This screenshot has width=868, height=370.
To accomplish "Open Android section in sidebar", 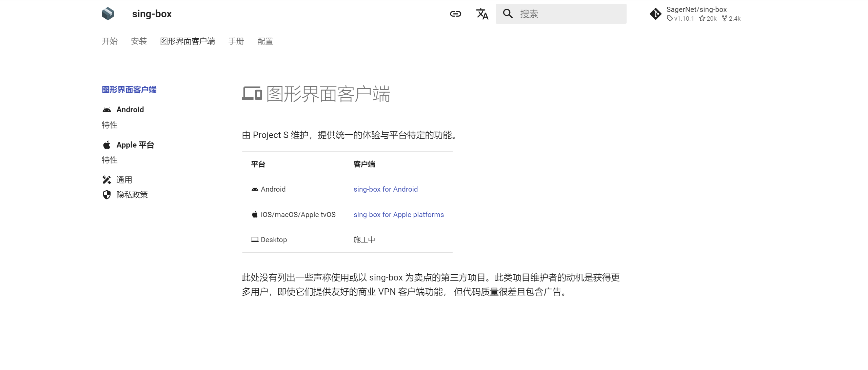I will point(130,110).
